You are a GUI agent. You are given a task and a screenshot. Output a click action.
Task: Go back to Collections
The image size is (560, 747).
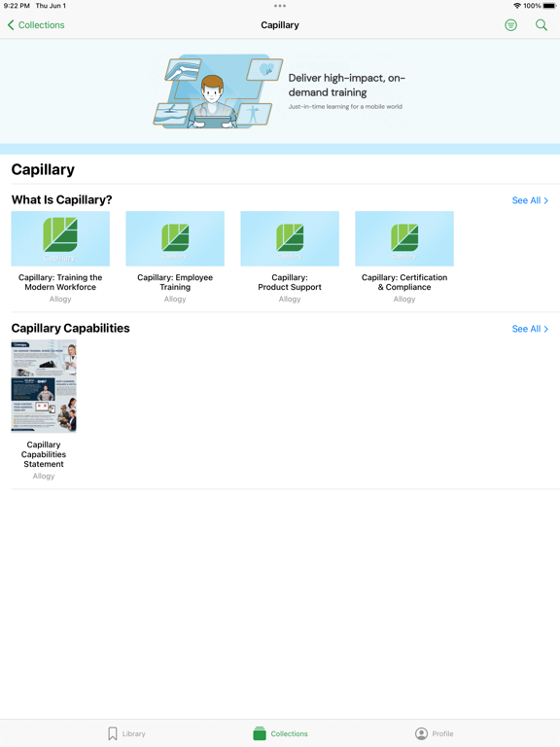pos(36,24)
